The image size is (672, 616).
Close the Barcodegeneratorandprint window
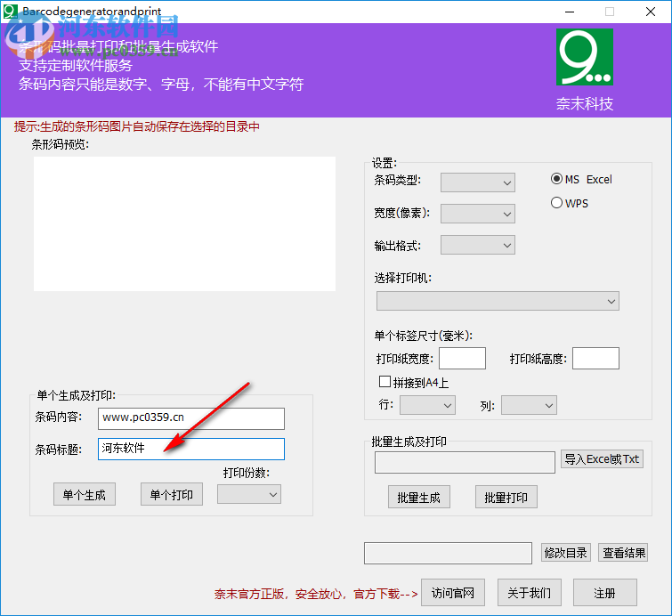click(651, 12)
